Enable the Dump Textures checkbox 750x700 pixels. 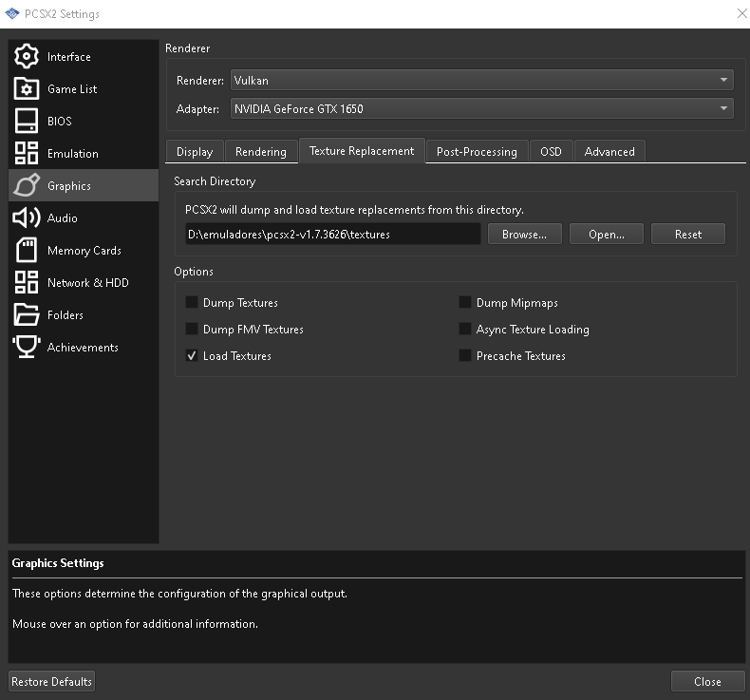[x=192, y=302]
